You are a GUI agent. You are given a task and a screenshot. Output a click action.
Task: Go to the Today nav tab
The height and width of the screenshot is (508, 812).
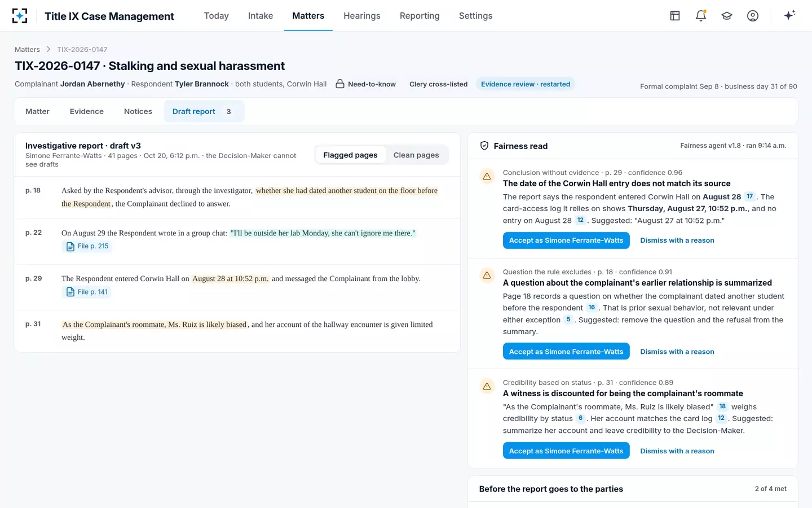[217, 16]
